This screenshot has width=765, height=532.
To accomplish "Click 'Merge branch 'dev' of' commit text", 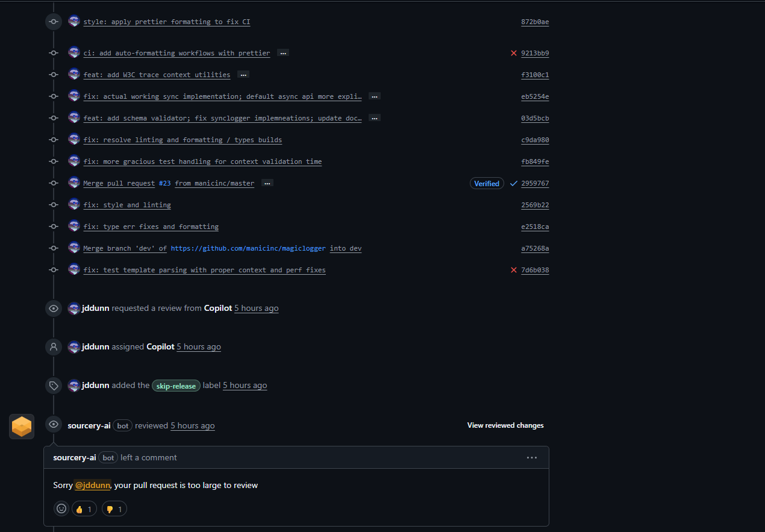I will pyautogui.click(x=125, y=248).
